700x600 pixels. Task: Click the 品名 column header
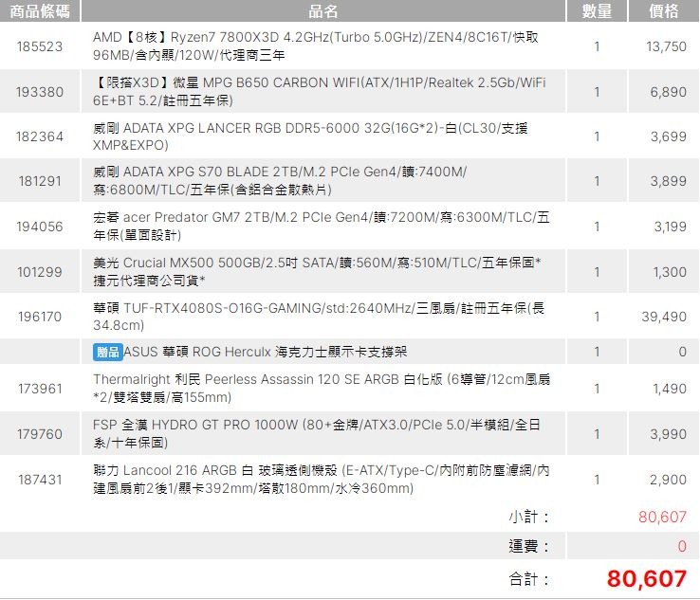point(323,10)
